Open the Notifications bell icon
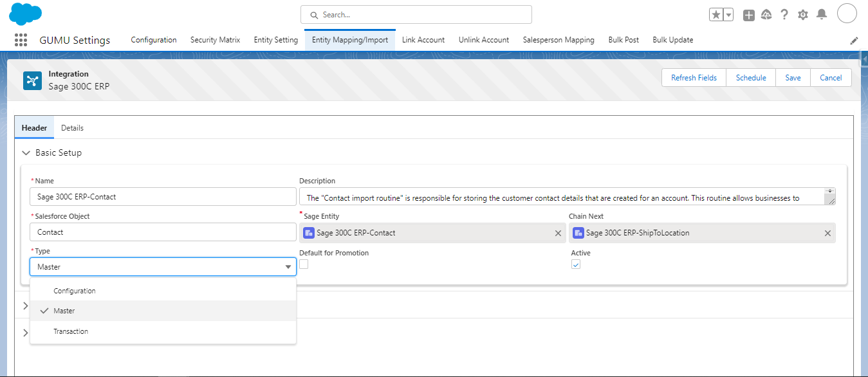The image size is (868, 377). click(822, 15)
